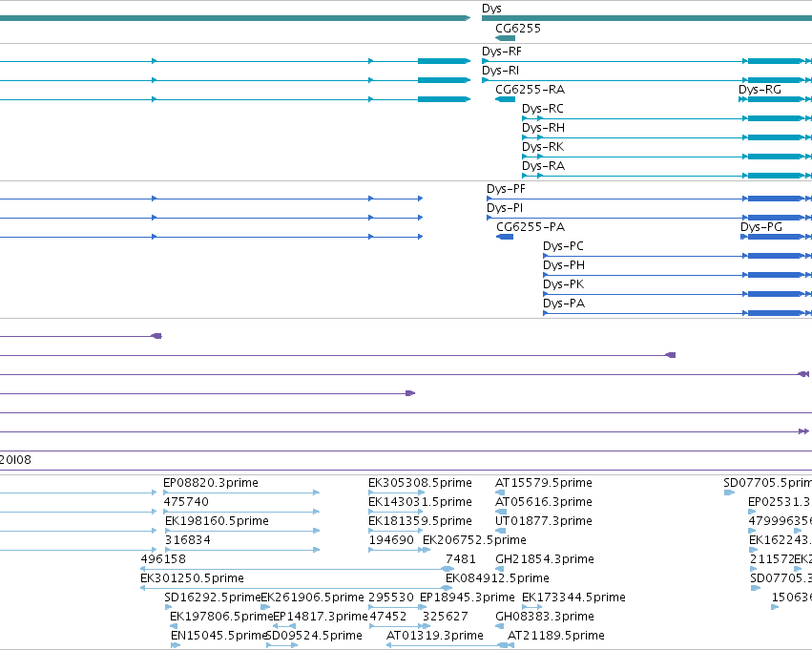
Task: Click the AT01319.3prime label
Action: (435, 637)
